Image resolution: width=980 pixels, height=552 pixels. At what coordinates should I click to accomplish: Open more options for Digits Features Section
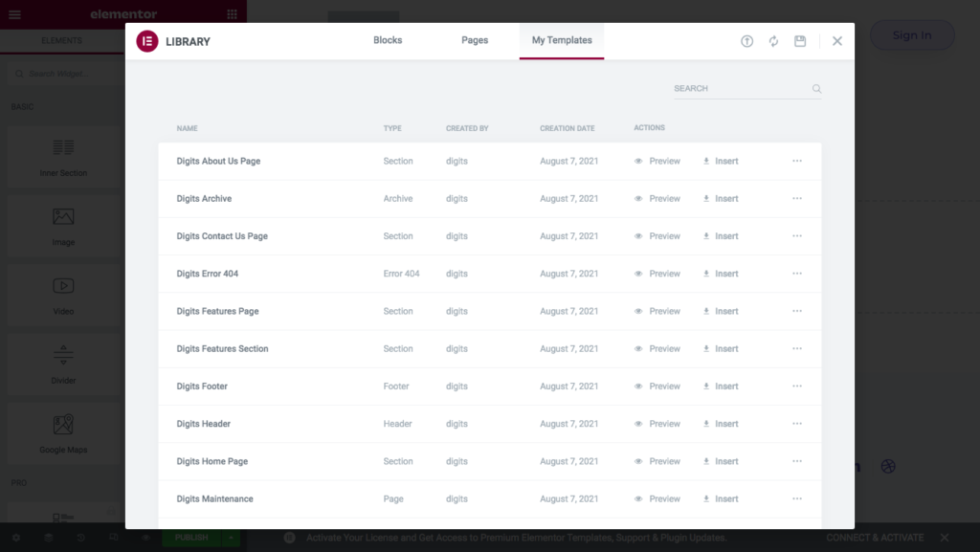[797, 348]
